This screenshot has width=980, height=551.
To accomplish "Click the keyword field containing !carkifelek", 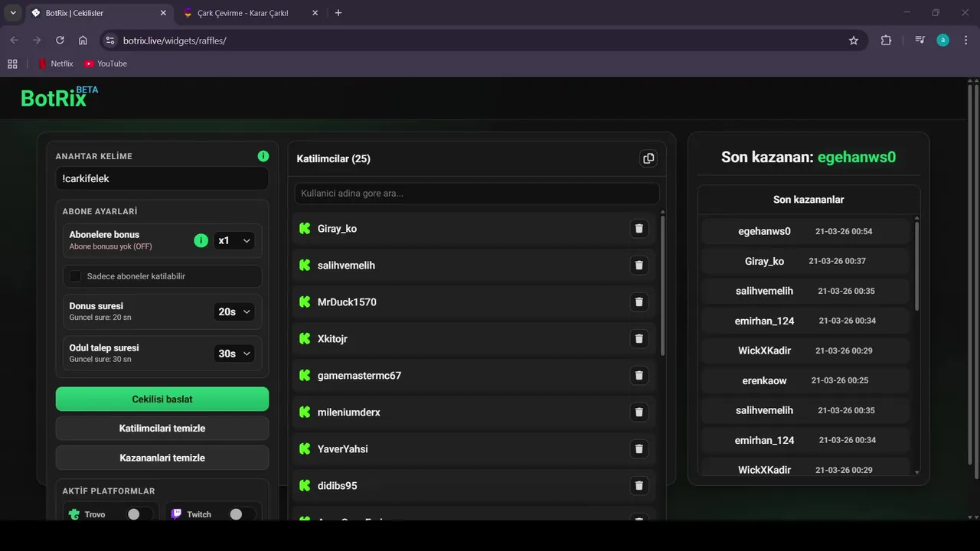I will tap(162, 178).
